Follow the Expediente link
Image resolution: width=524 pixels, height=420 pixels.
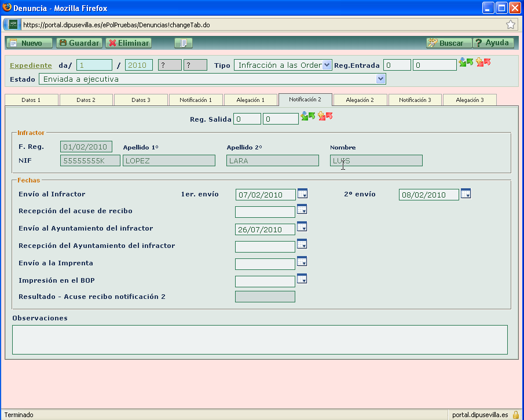point(31,65)
